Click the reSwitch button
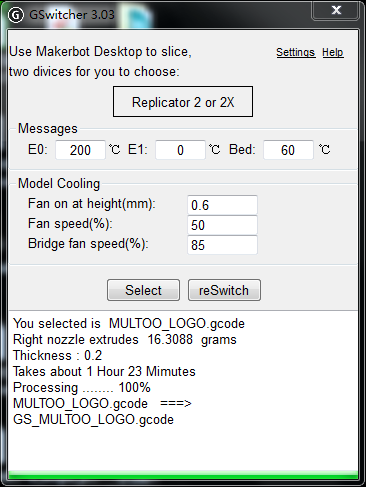The image size is (366, 487). 224,290
